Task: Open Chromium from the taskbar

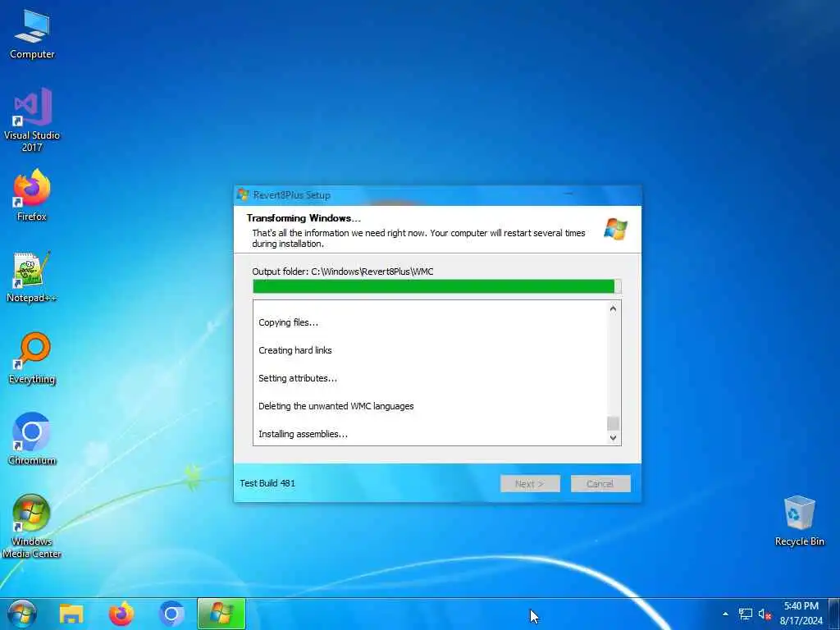Action: (171, 614)
